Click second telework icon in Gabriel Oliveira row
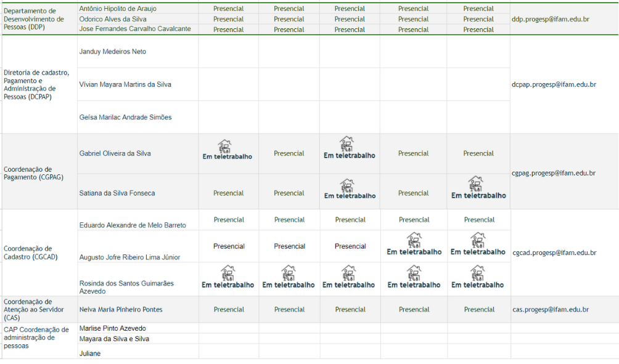This screenshot has height=364, width=619. 346,144
